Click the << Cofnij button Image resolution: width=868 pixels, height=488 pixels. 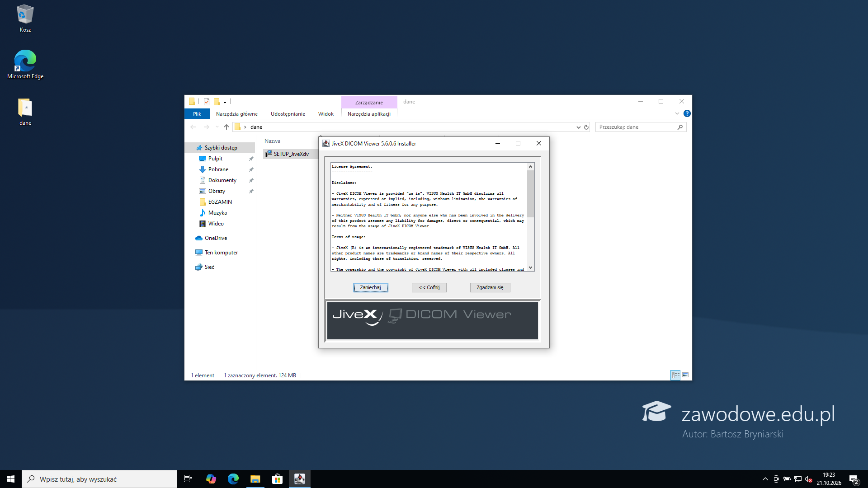click(x=429, y=287)
